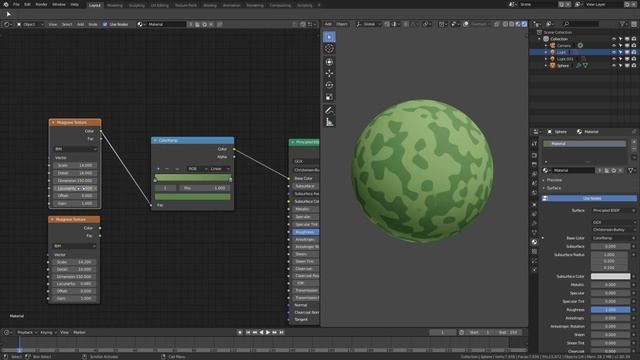
Task: Switch to the Layout workspace tab
Action: [95, 5]
